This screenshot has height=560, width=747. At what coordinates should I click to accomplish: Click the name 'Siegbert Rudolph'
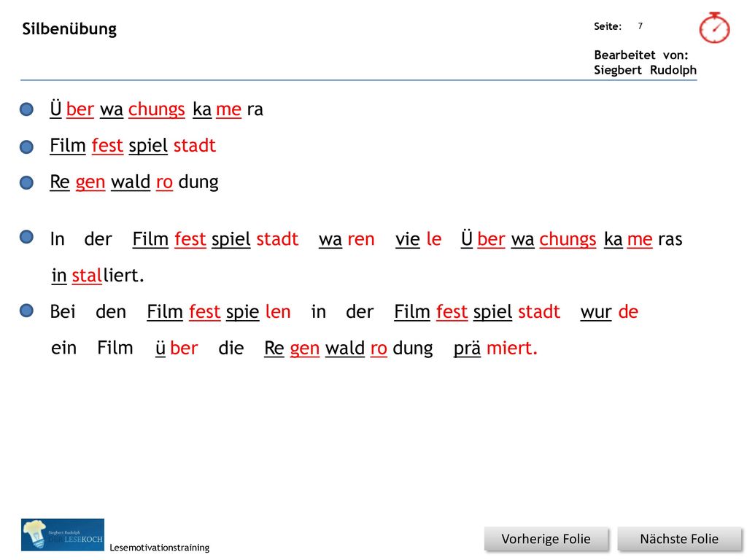tap(645, 70)
